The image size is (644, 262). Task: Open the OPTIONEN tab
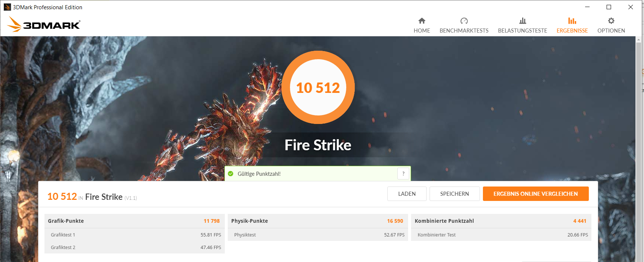pyautogui.click(x=611, y=25)
